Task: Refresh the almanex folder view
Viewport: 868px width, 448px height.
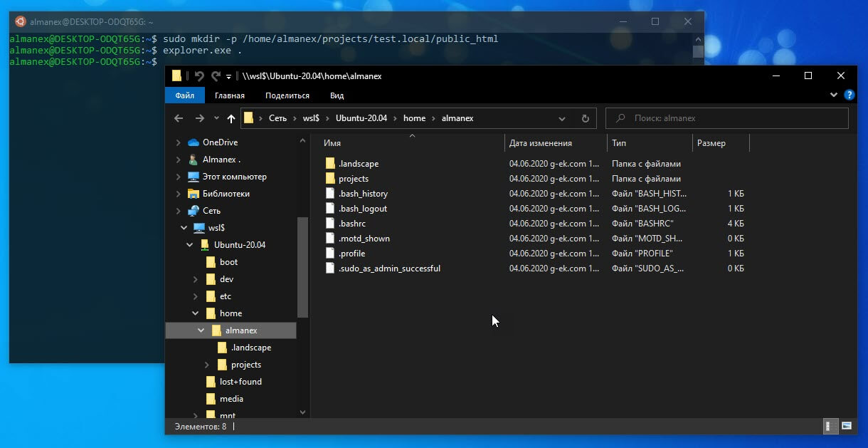Action: (585, 118)
